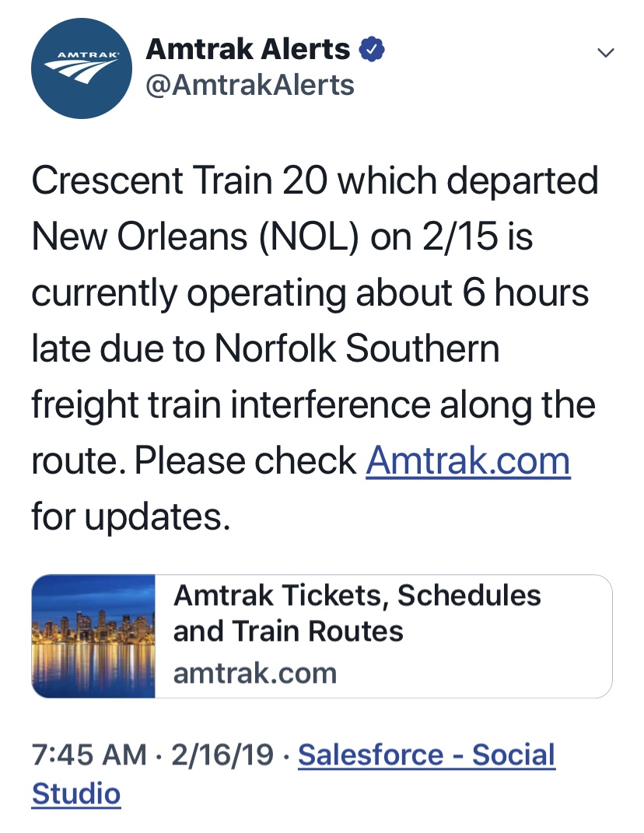The height and width of the screenshot is (833, 644).
Task: Tap the Norfolk Southern text
Action: [357, 348]
